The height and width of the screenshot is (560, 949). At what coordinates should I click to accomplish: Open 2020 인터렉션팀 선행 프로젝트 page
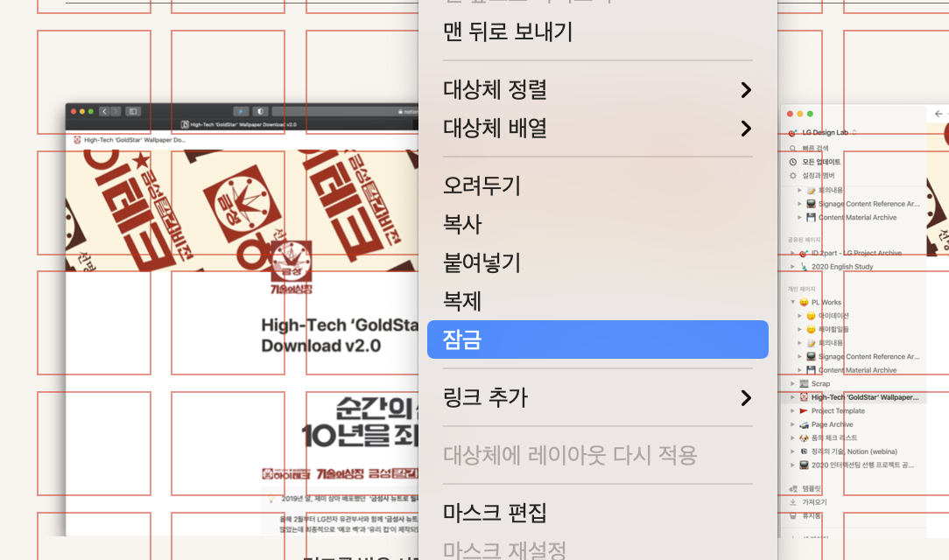point(862,465)
